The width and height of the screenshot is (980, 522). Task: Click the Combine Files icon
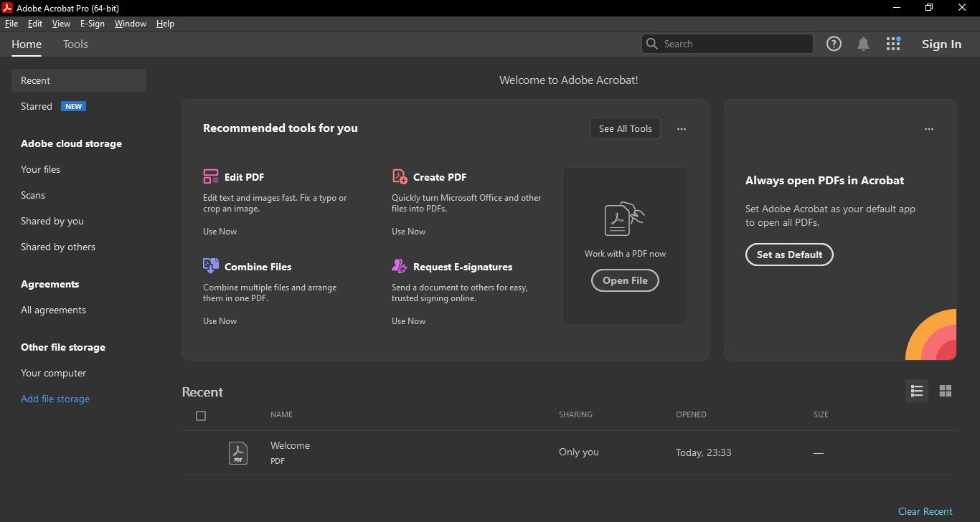pyautogui.click(x=211, y=266)
